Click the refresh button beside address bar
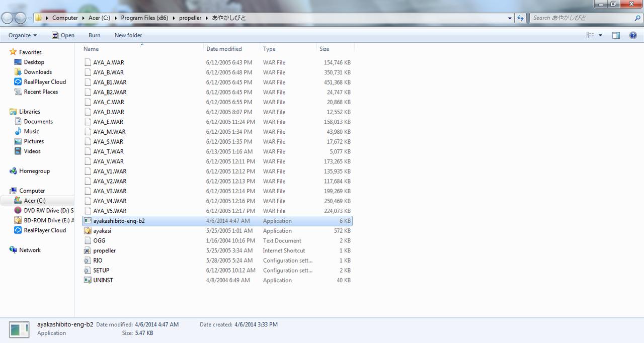Screen dimensions: 644x343 click(520, 18)
